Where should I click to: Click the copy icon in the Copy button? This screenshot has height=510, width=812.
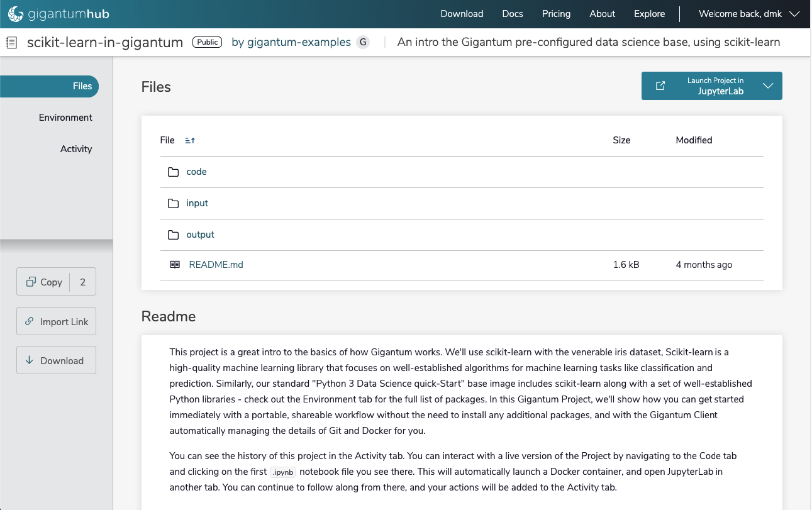[x=31, y=282]
